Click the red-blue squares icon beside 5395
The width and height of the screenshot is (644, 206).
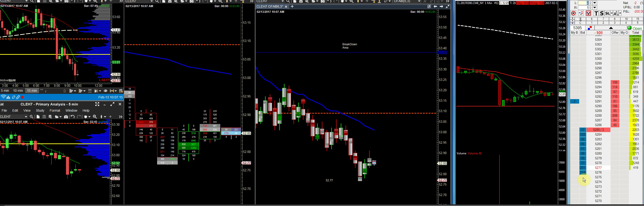(x=590, y=28)
